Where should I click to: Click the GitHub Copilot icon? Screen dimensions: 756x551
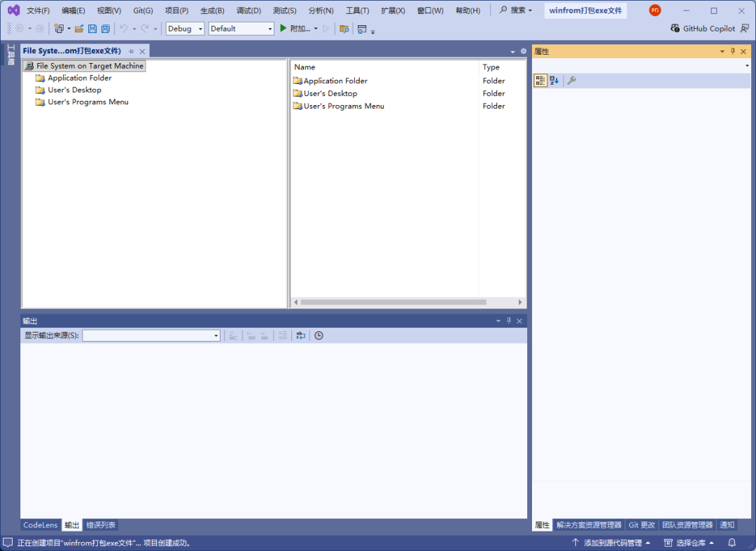(x=675, y=29)
